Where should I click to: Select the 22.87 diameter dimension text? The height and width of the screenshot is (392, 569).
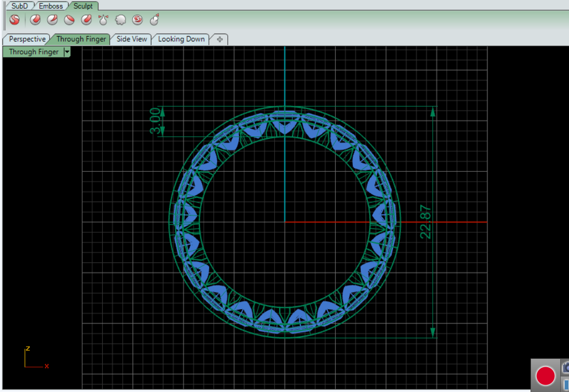click(x=426, y=222)
